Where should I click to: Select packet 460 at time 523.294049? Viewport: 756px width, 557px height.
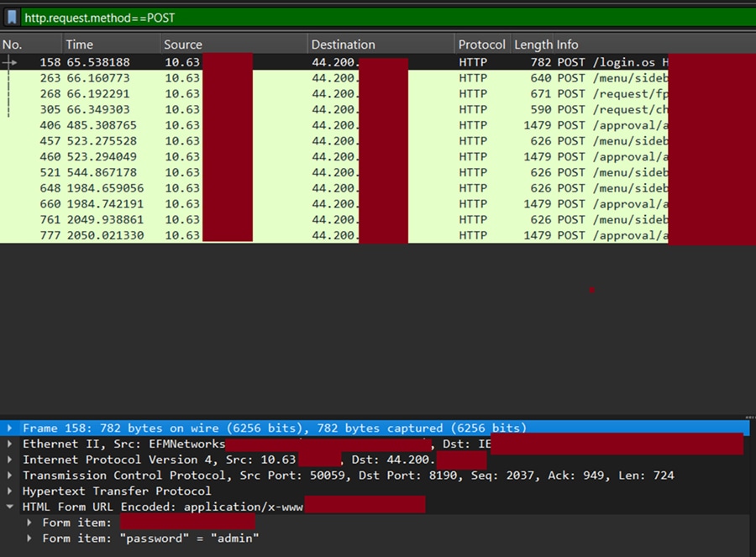click(x=378, y=157)
